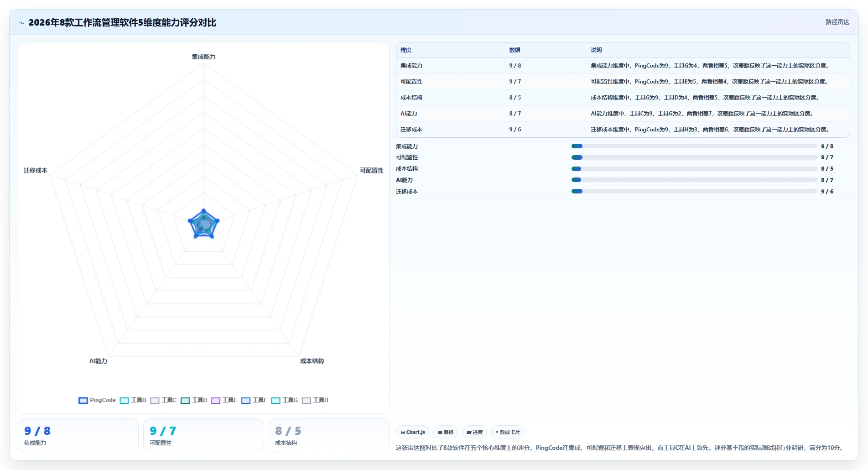Click the 9 / 6 value in table
The image size is (868, 470).
[x=515, y=130]
